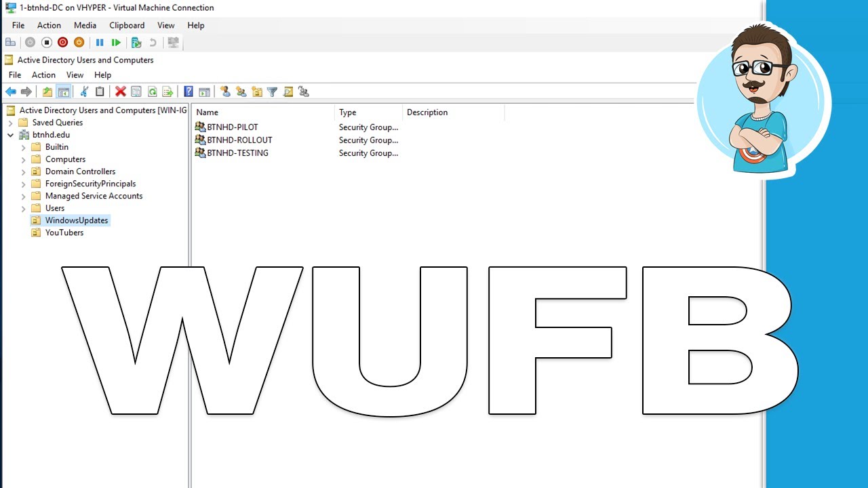
Task: Expand the Computers container
Action: click(x=23, y=159)
